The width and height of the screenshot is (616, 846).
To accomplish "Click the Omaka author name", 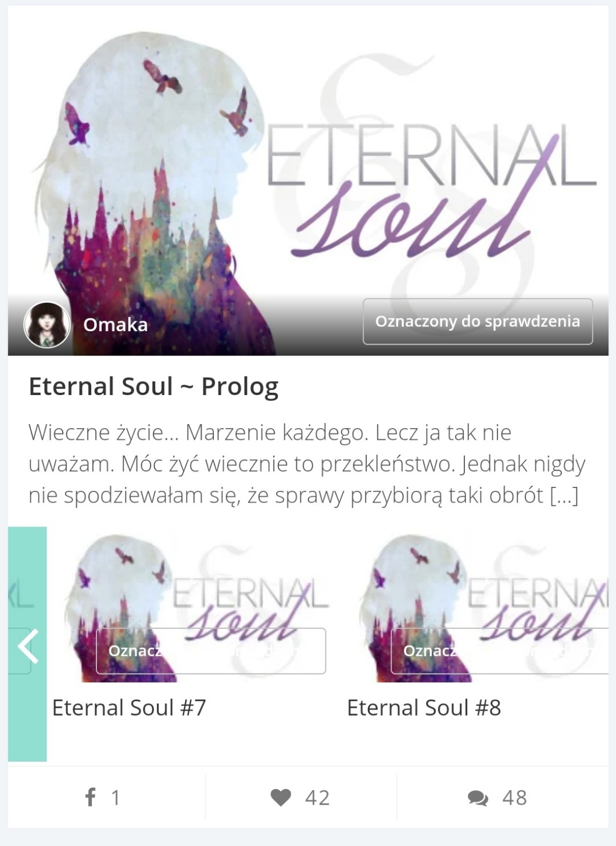I will point(115,324).
